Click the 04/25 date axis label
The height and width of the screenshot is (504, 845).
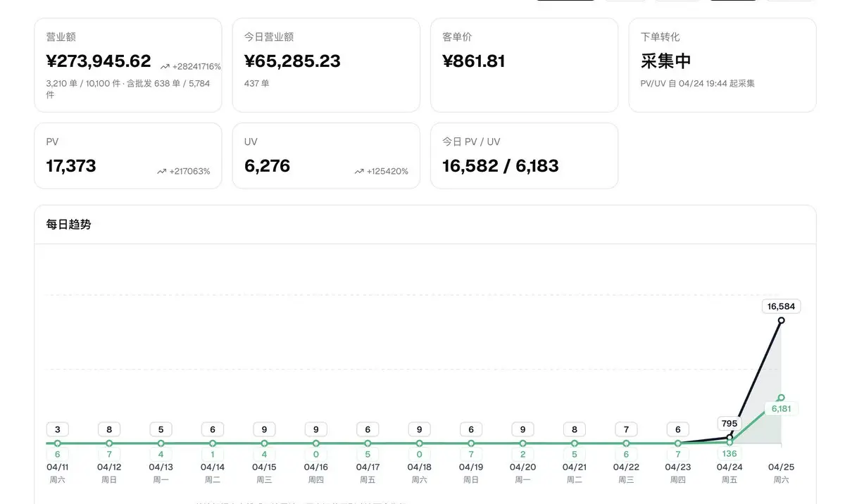(782, 467)
